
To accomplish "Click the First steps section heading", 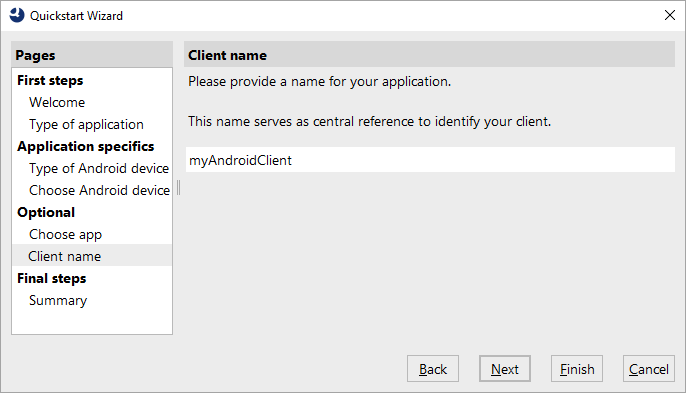I will [50, 81].
